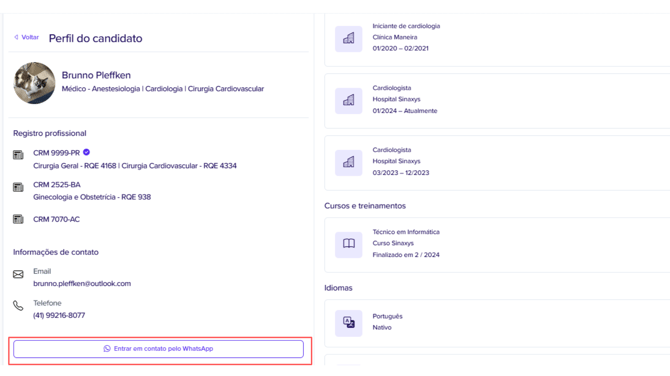Click the WhatsApp logo in contact button
This screenshot has height=376, width=670.
point(107,349)
